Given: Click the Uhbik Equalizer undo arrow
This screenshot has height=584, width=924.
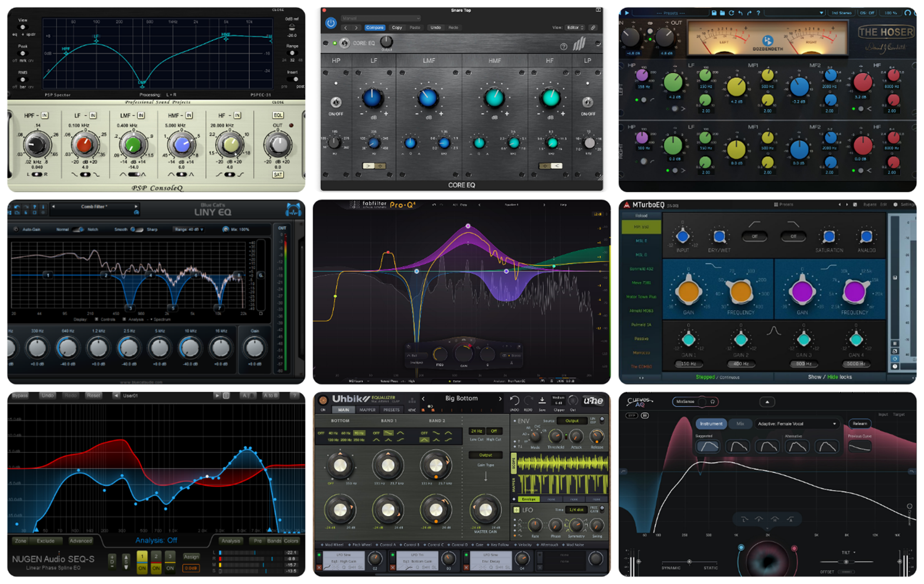Looking at the screenshot, I should tap(514, 401).
